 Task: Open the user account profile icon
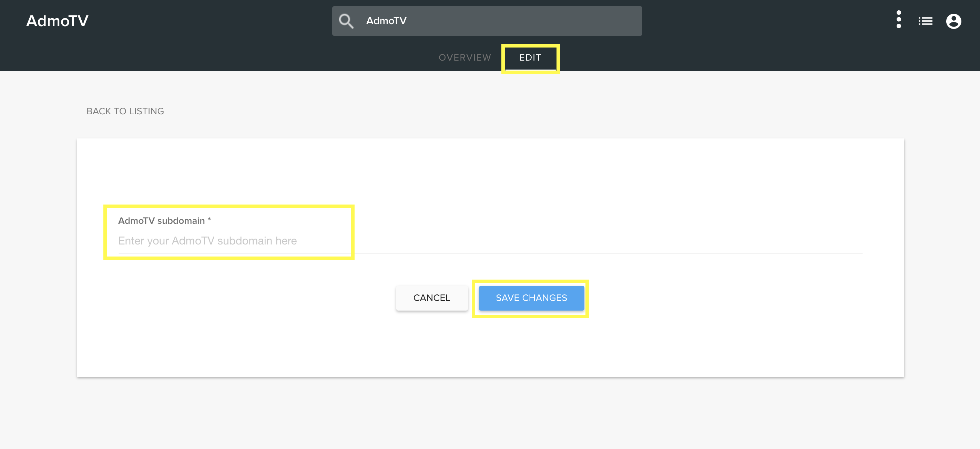(953, 21)
